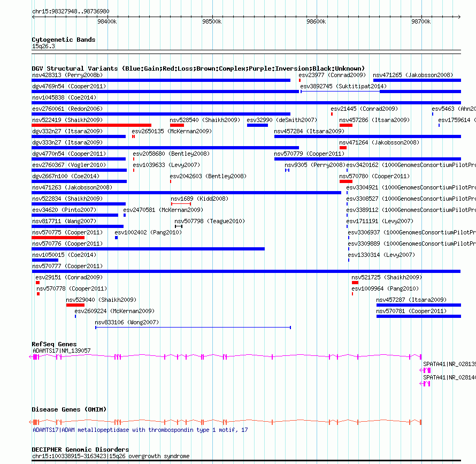Click the chr15:98327948..98736980 coordinate label

coord(71,12)
